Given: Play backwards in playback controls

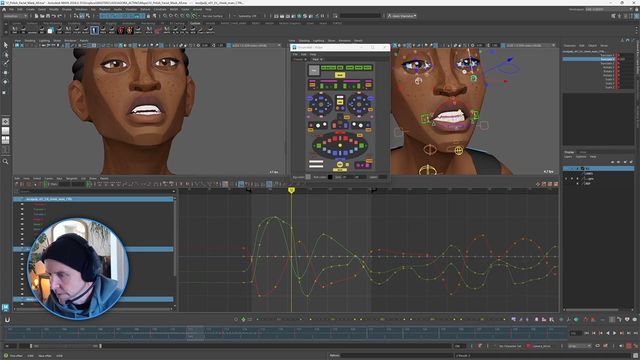Looking at the screenshot, I should (x=608, y=333).
